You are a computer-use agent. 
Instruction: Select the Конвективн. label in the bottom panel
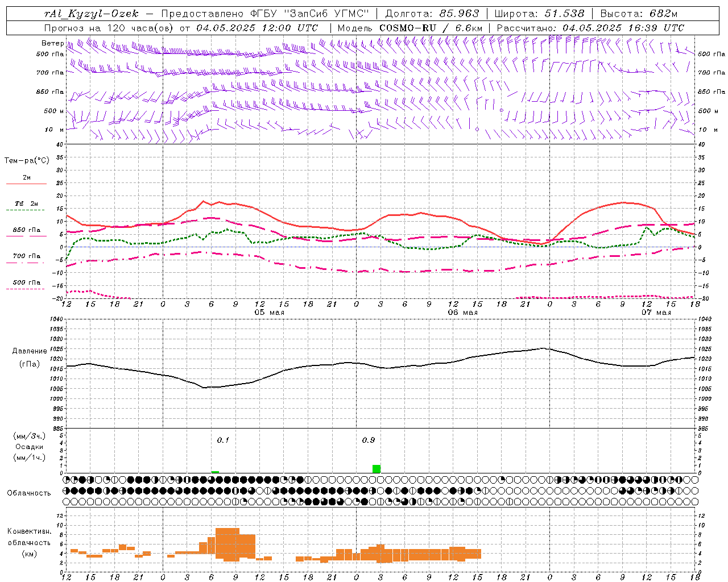(29, 531)
